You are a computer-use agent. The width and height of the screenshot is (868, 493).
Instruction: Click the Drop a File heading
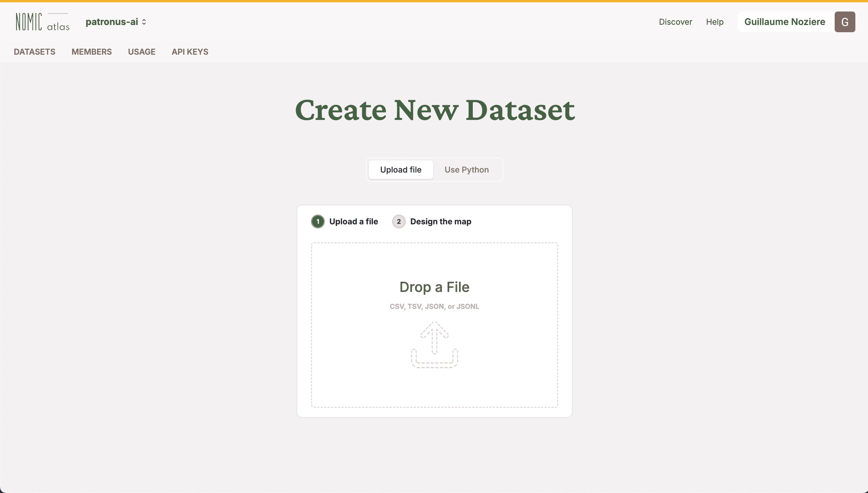click(x=434, y=287)
